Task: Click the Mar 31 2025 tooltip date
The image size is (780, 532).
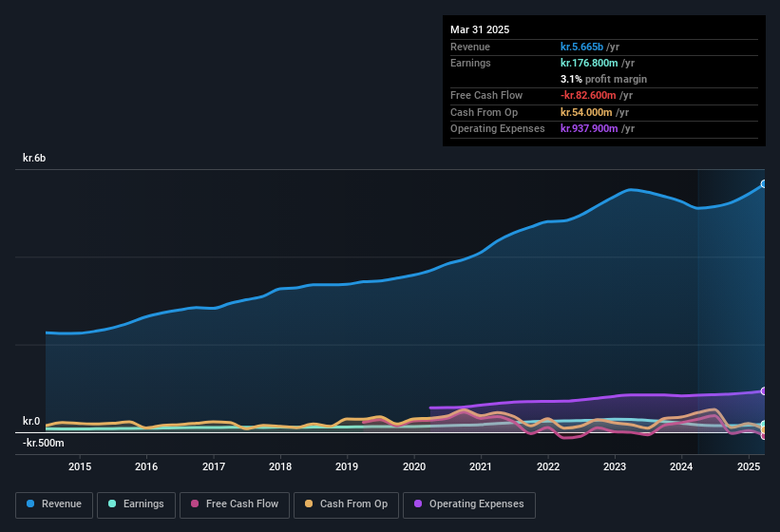Action: click(480, 29)
